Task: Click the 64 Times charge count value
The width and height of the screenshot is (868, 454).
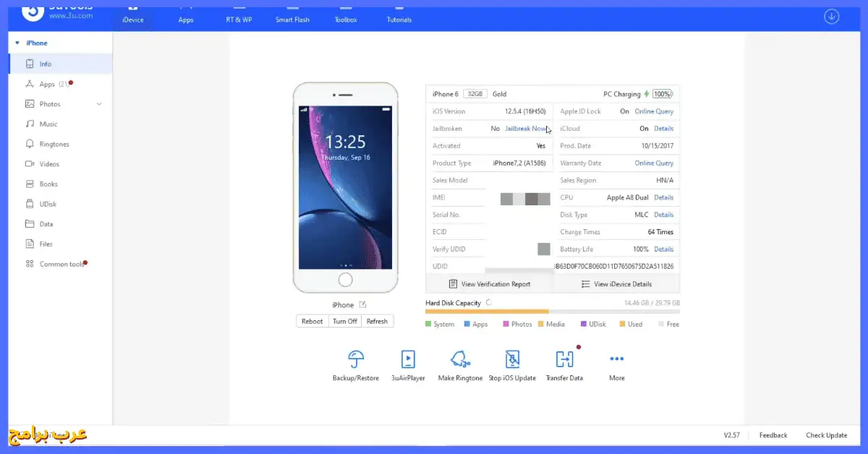Action: [660, 232]
